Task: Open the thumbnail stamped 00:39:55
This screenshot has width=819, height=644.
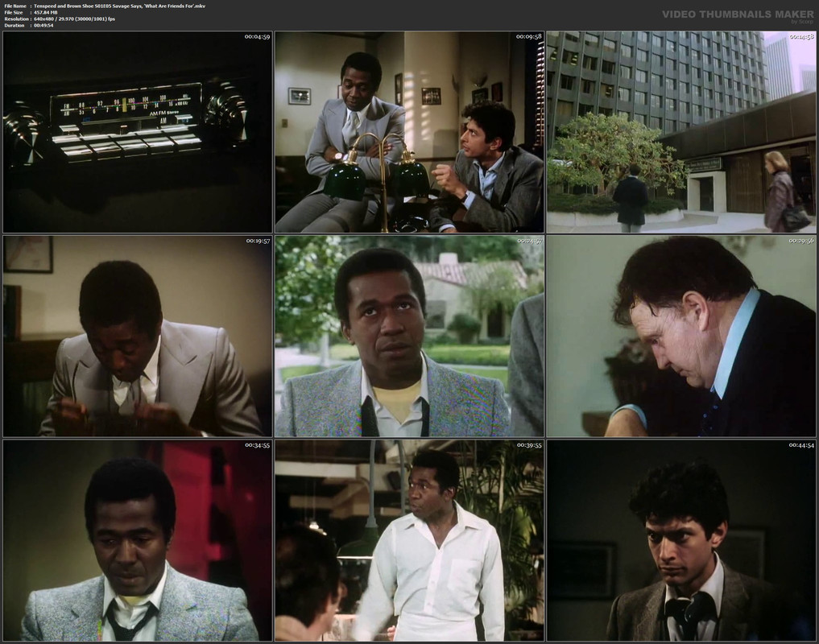Action: pos(409,541)
